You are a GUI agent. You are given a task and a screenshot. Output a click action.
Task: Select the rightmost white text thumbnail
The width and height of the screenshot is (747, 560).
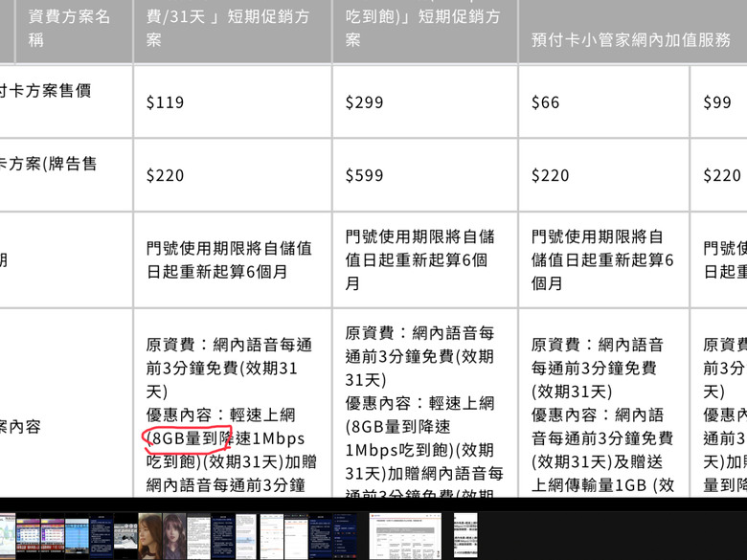465,536
